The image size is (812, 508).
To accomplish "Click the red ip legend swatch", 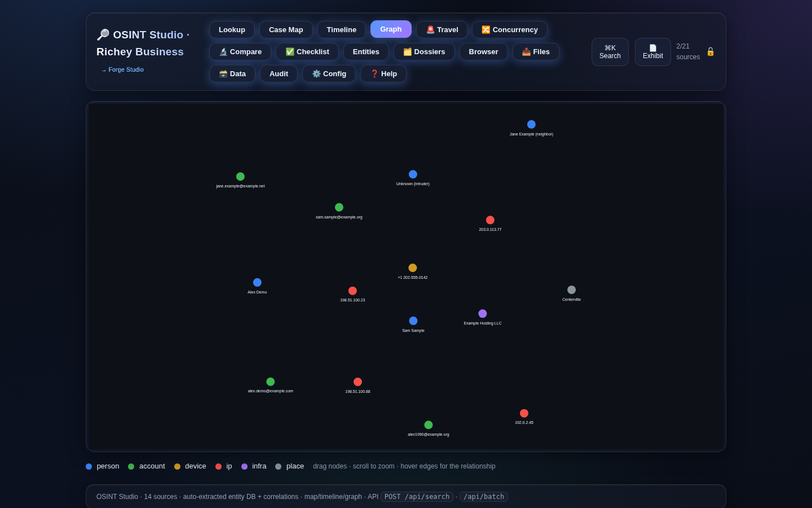I will [218, 467].
